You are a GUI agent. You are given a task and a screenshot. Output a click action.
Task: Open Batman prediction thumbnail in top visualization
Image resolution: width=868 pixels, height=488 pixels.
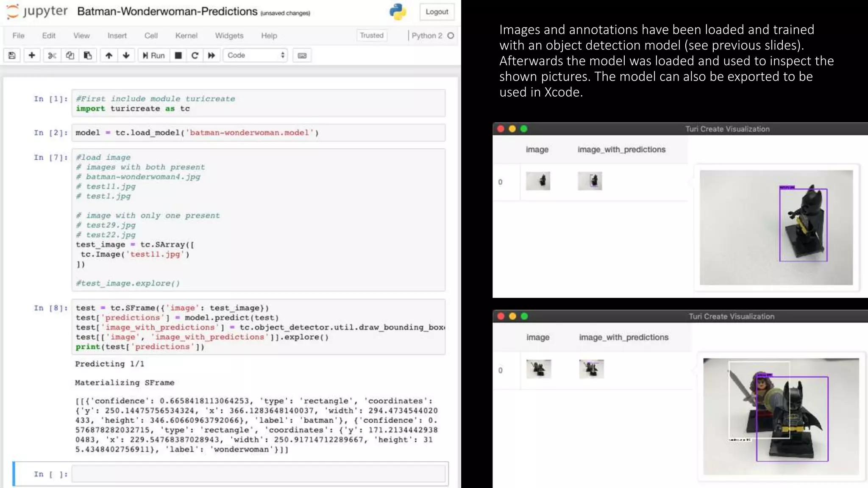(590, 181)
